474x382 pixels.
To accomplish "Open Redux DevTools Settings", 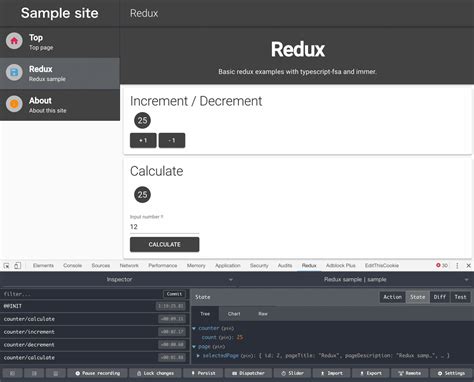I will tap(451, 373).
